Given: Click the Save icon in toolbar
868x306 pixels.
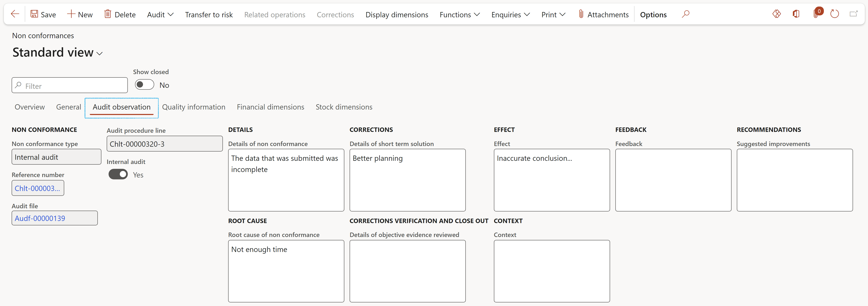Looking at the screenshot, I should pos(34,14).
